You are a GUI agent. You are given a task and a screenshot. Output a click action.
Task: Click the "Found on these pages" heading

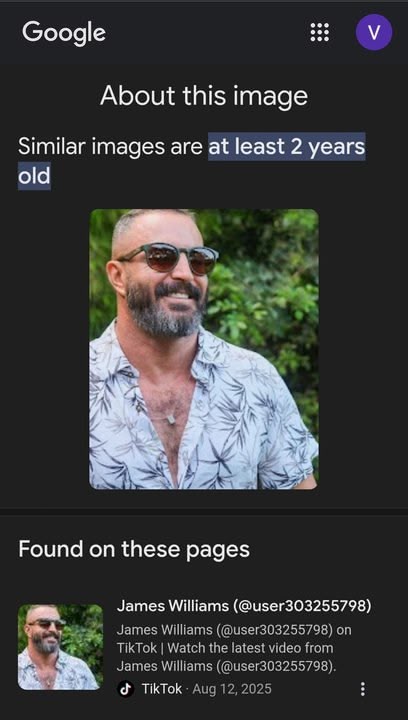click(134, 549)
